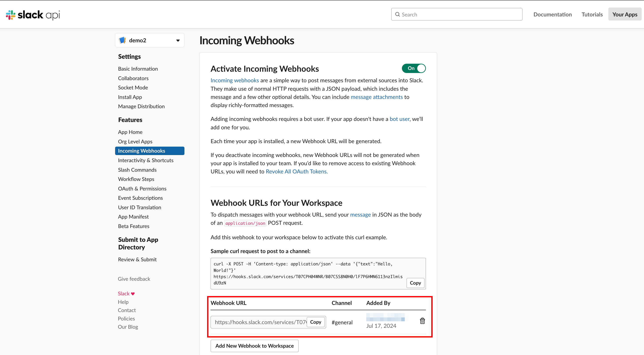Click Add New Webhook to Workspace
Image resolution: width=644 pixels, height=355 pixels.
pyautogui.click(x=254, y=346)
